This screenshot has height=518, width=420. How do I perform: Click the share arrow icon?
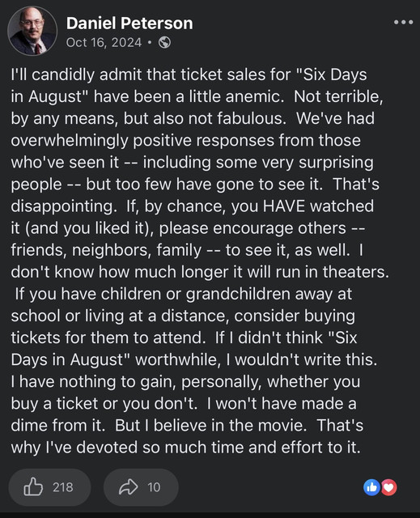click(x=128, y=486)
